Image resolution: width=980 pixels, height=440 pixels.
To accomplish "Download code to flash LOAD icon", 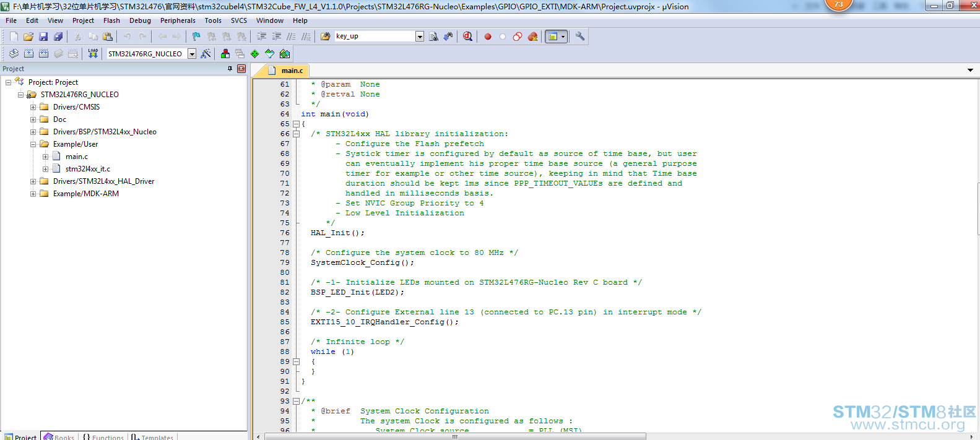I will tap(93, 54).
